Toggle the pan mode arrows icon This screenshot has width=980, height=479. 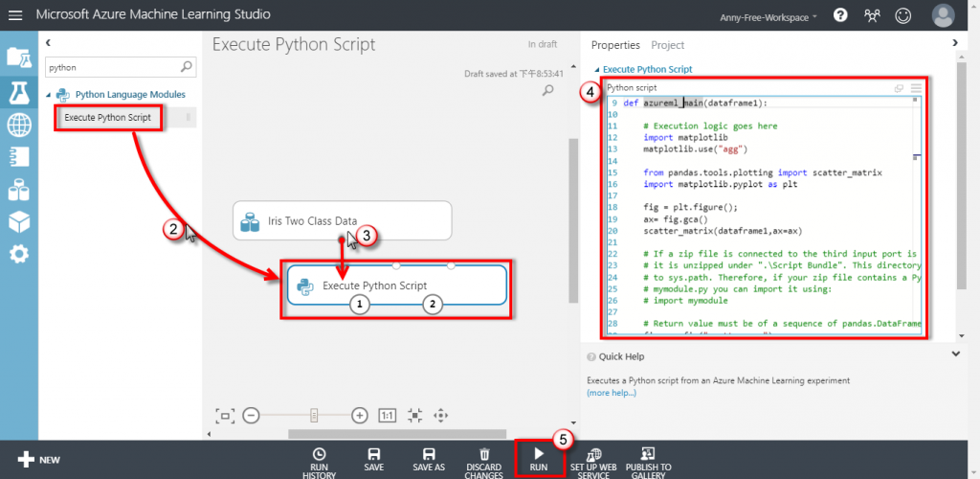click(441, 415)
